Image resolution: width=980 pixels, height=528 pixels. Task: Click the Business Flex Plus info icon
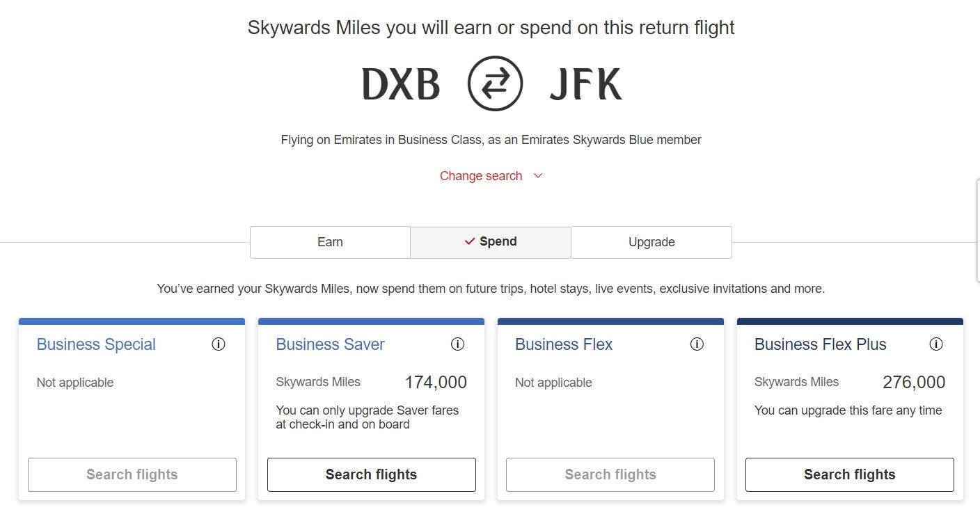pos(936,344)
